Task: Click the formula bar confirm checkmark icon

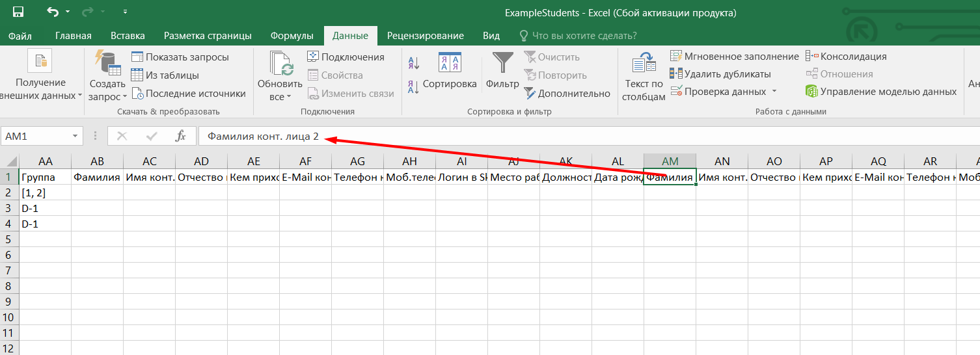Action: 152,137
